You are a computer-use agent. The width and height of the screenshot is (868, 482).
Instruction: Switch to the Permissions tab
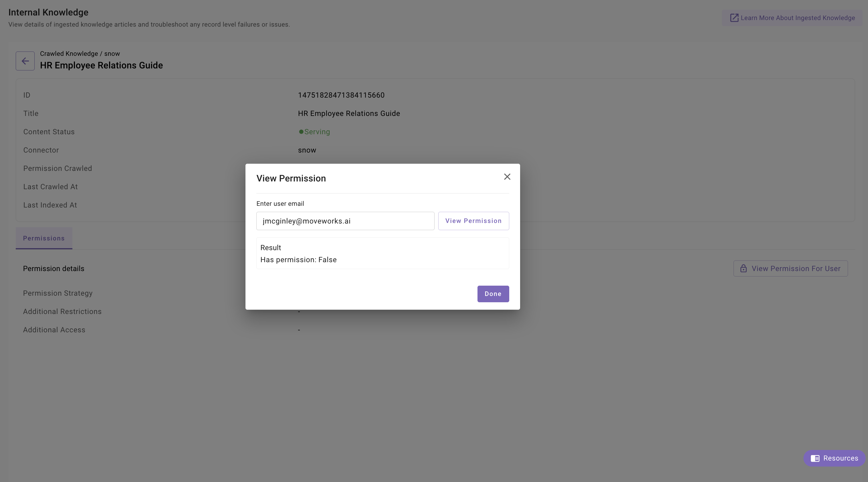click(44, 238)
